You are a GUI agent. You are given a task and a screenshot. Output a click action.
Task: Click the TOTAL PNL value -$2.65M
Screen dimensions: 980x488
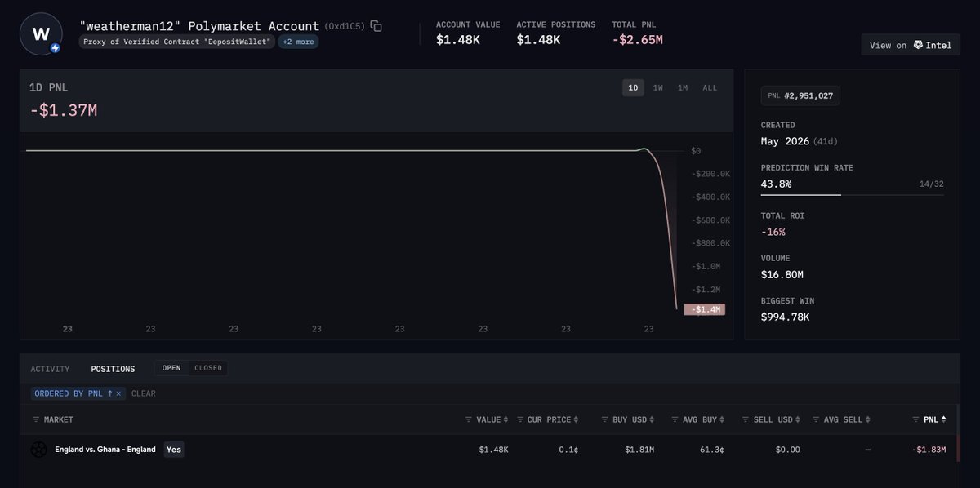pos(637,39)
